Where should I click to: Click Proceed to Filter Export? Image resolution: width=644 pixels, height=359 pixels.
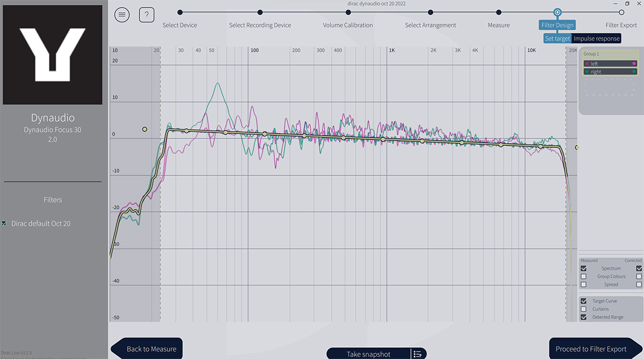596,348
